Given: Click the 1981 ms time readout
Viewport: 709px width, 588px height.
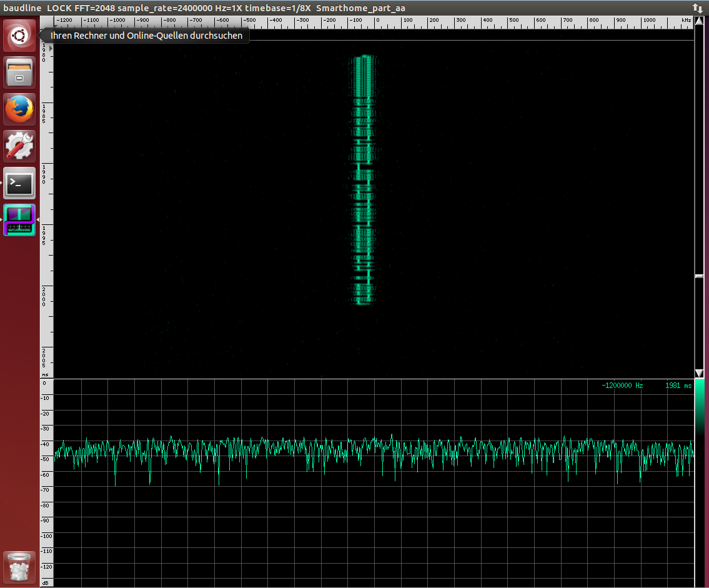Looking at the screenshot, I should (x=678, y=386).
